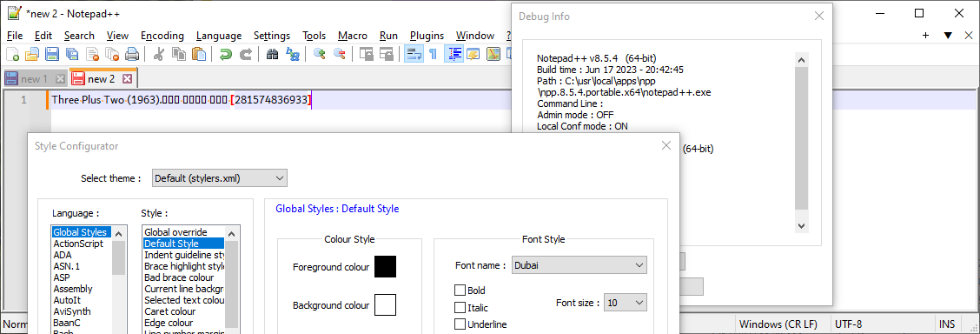
Task: Open the Plugins menu
Action: coord(427,36)
